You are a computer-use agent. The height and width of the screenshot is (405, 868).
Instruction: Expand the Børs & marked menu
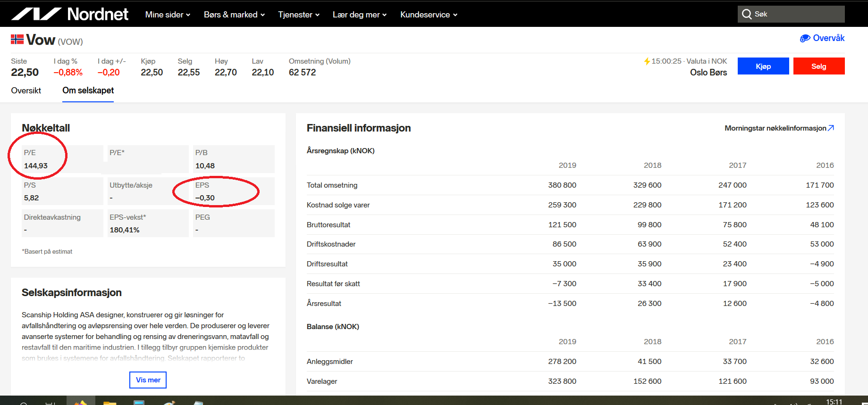pos(234,15)
